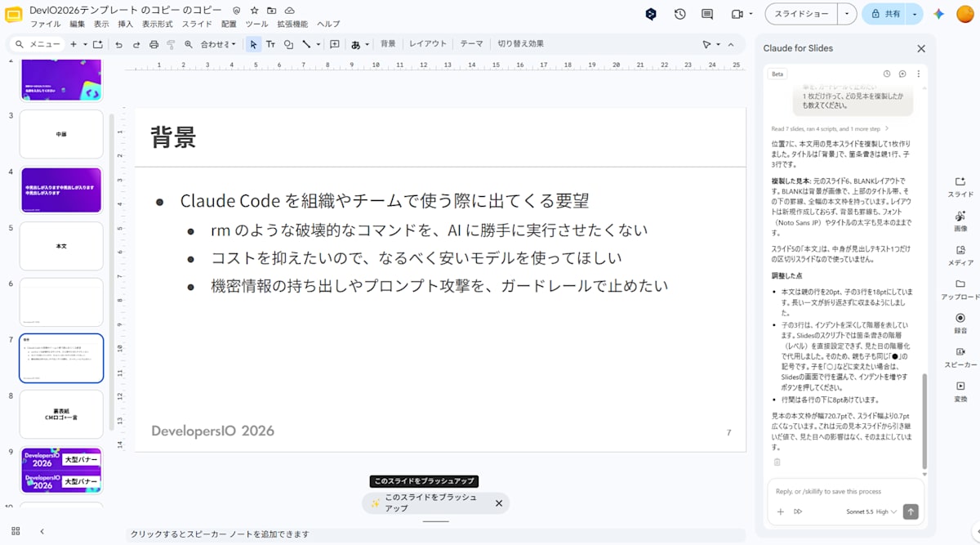980x545 pixels.
Task: Open version history clock icon
Action: pos(679,14)
